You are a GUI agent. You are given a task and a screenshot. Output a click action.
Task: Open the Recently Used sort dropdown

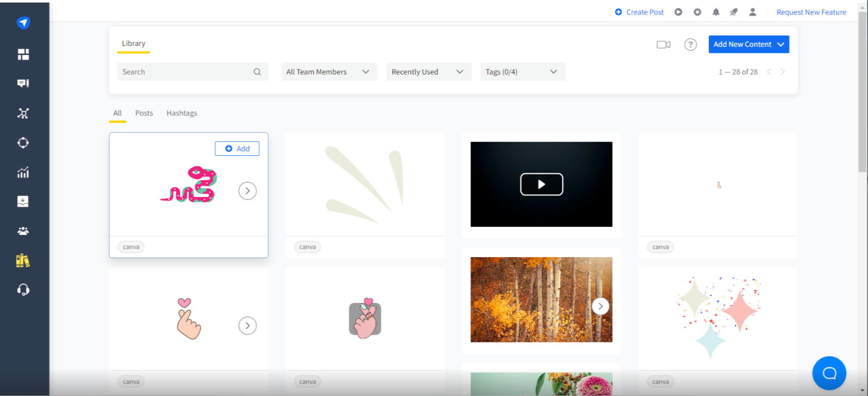[427, 72]
